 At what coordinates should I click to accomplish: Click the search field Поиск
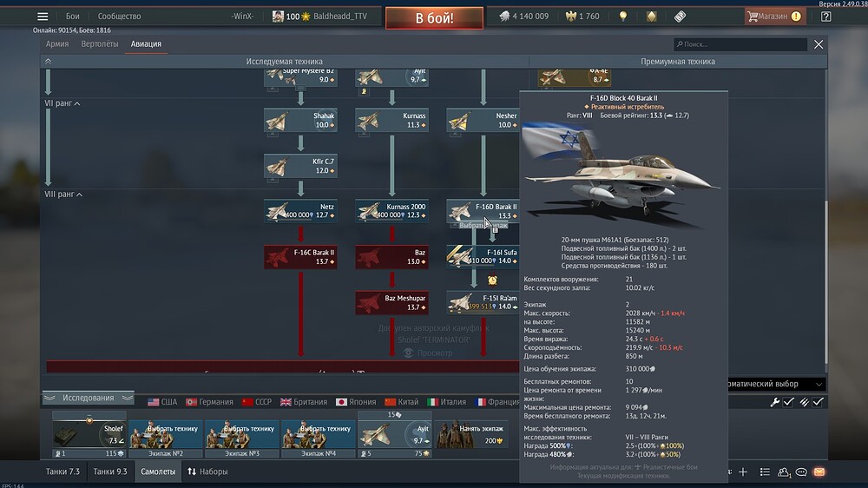[x=742, y=44]
